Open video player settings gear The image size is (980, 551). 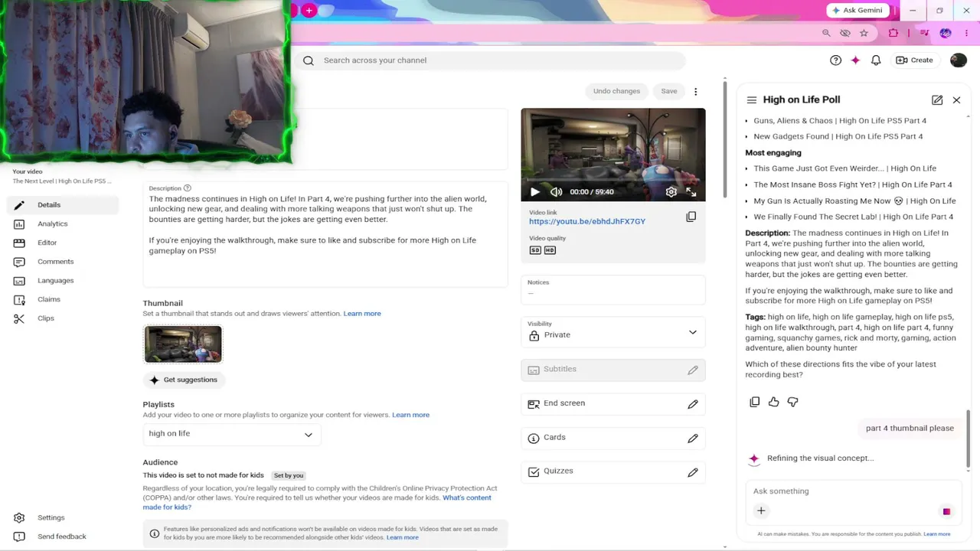click(x=671, y=192)
